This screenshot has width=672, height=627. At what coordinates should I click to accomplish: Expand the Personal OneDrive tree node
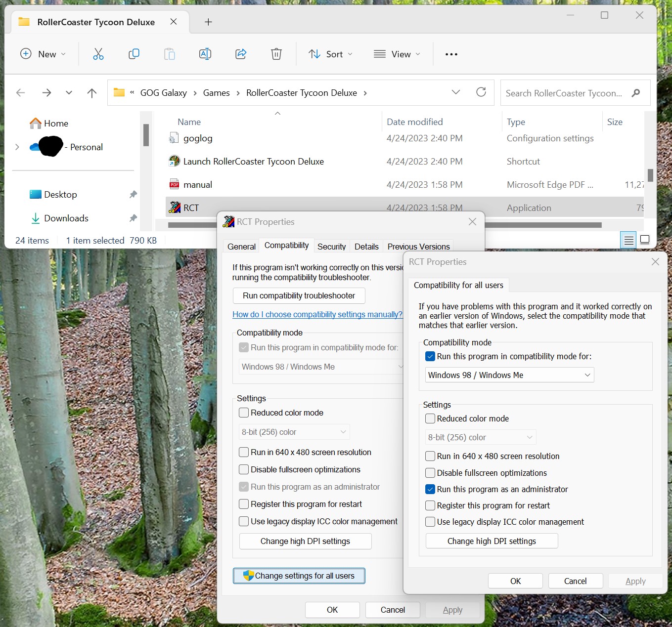(x=17, y=147)
